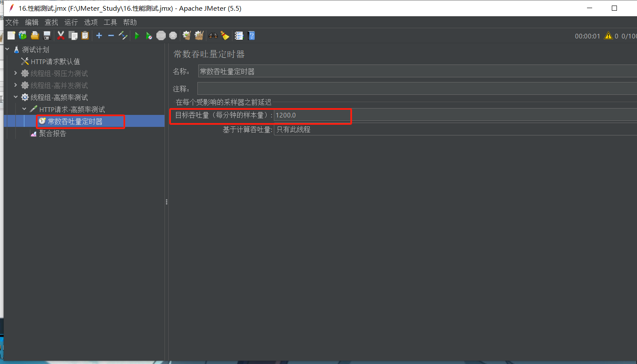The height and width of the screenshot is (364, 637).
Task: Collapse the 测试计划 root node
Action: tap(7, 49)
